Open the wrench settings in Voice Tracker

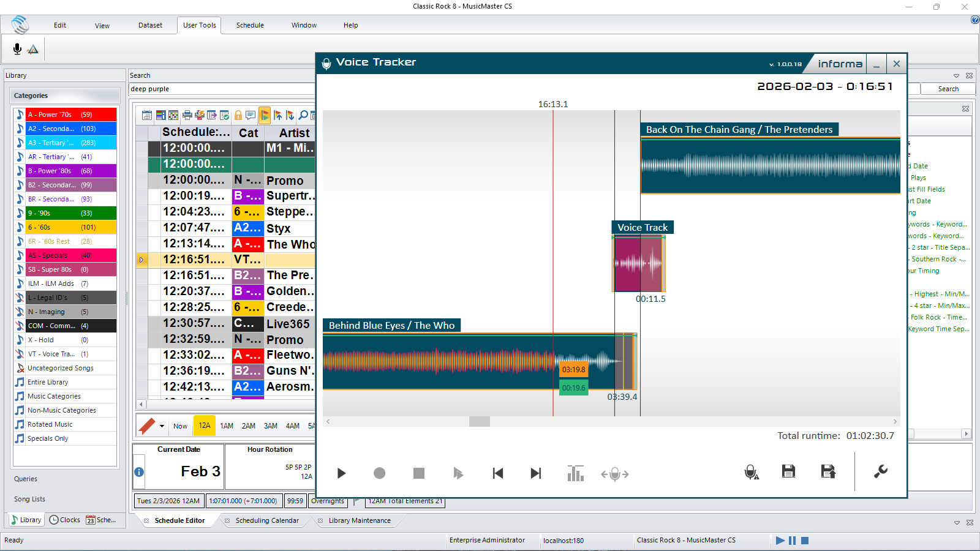coord(880,472)
